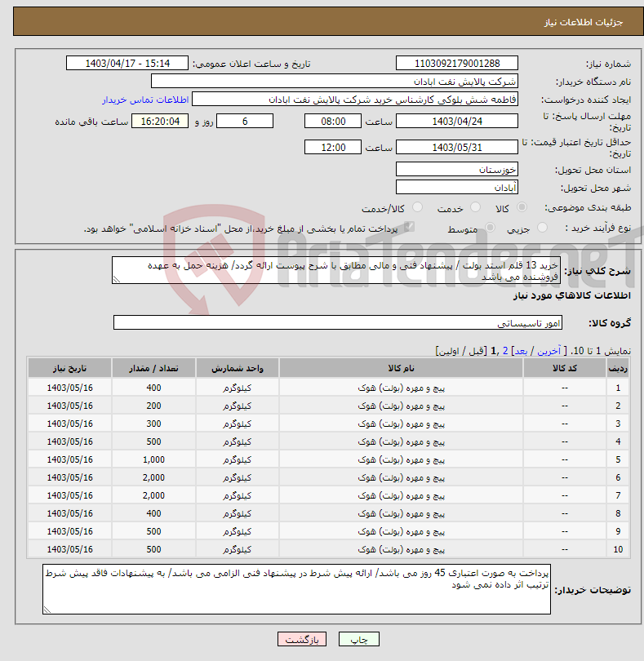This screenshot has height=661, width=644.
Task: Click row number 10 cell
Action: pyautogui.click(x=618, y=549)
